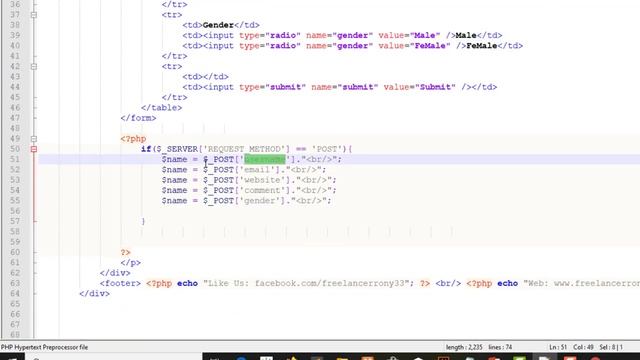Viewport: 640px width, 360px height.
Task: Click the green highlighted selection on line 51
Action: (x=264, y=159)
